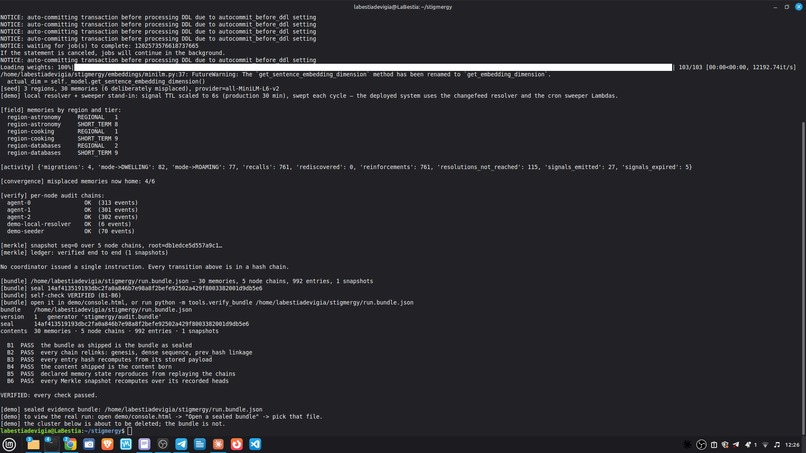Open the blue waveform monitor app icon
Screen dimensions: 806x453
point(126,444)
